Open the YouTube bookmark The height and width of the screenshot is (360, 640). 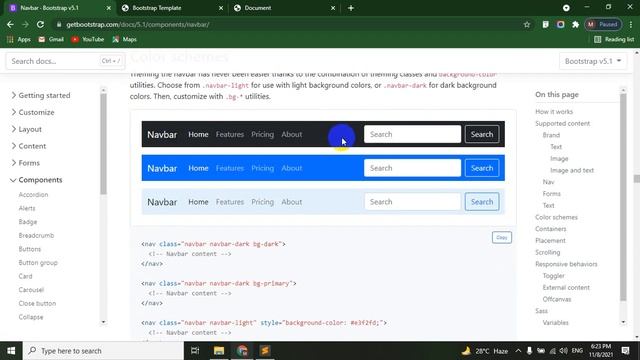(88, 39)
